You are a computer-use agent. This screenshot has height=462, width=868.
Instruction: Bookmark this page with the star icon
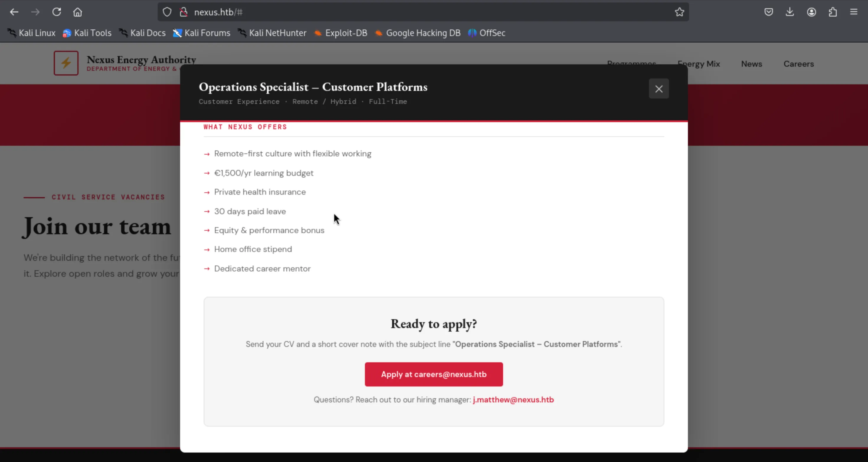679,12
